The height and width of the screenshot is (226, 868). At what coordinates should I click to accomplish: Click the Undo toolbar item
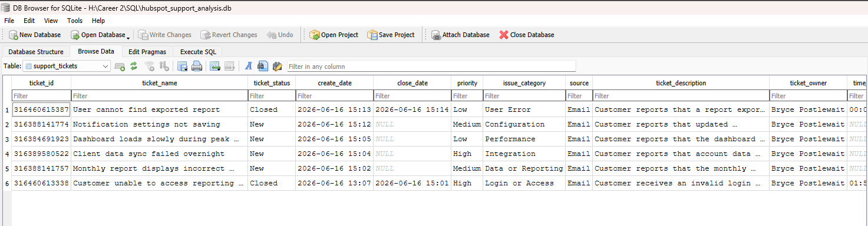pos(280,35)
